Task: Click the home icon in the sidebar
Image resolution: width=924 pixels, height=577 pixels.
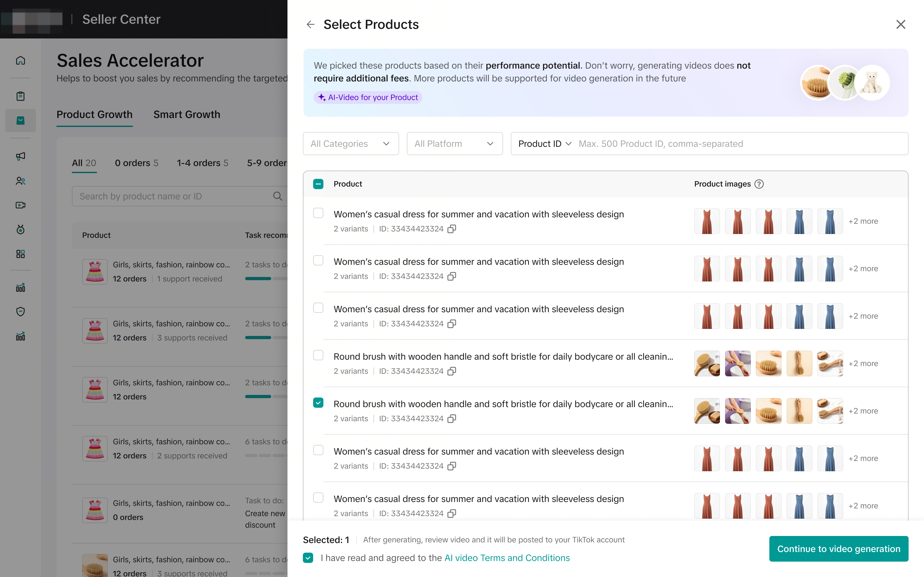Action: [21, 60]
